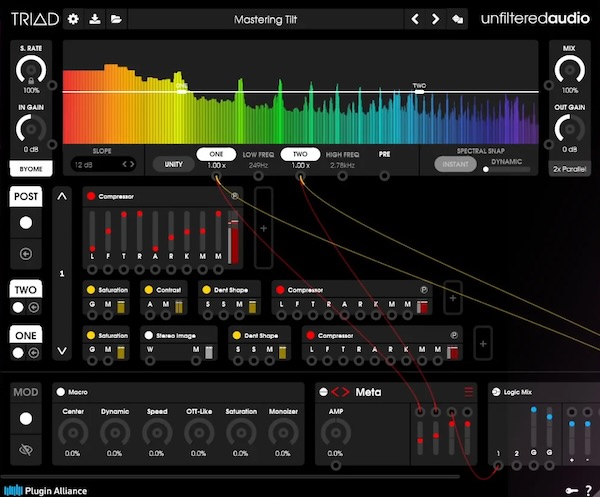Image resolution: width=600 pixels, height=497 pixels.
Task: Open the SLOPE 12 dB selector
Action: (103, 165)
